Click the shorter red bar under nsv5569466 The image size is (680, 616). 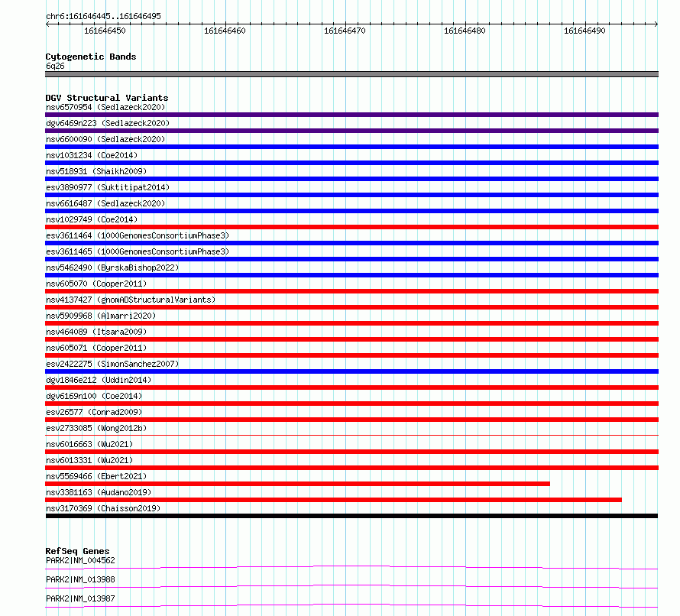tap(297, 484)
